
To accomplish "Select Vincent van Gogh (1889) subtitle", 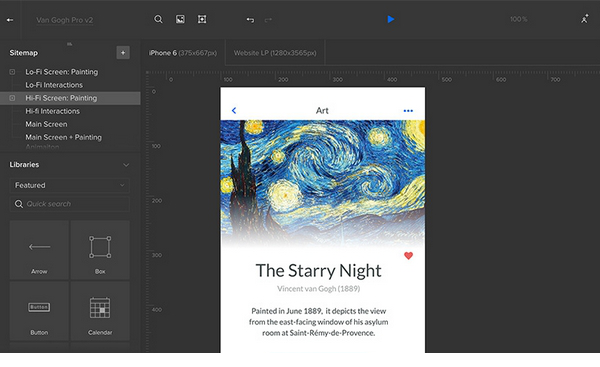I will pyautogui.click(x=318, y=289).
